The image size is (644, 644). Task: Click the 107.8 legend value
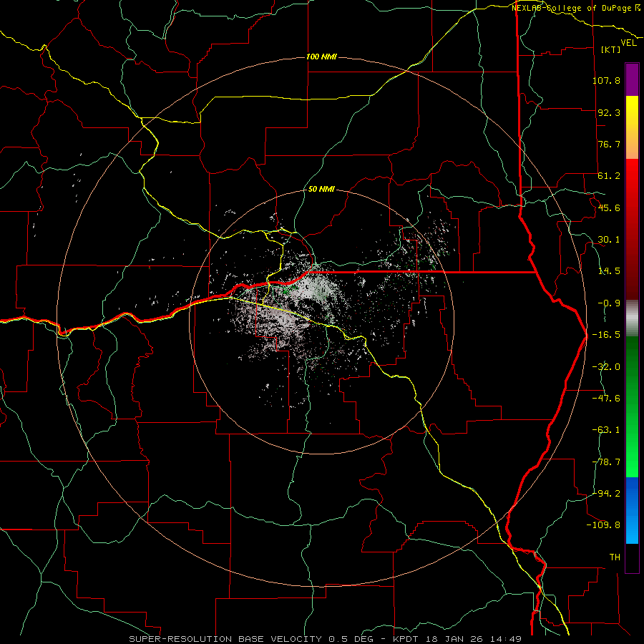pyautogui.click(x=606, y=80)
